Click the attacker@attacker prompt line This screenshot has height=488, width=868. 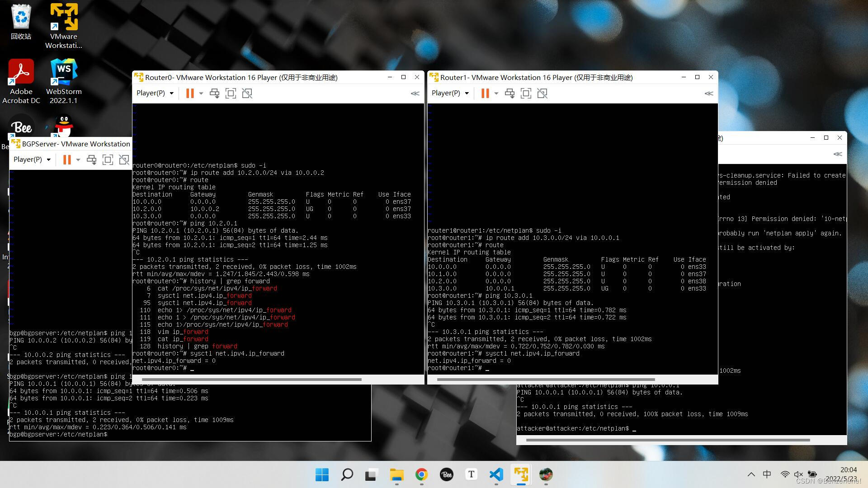coord(576,428)
